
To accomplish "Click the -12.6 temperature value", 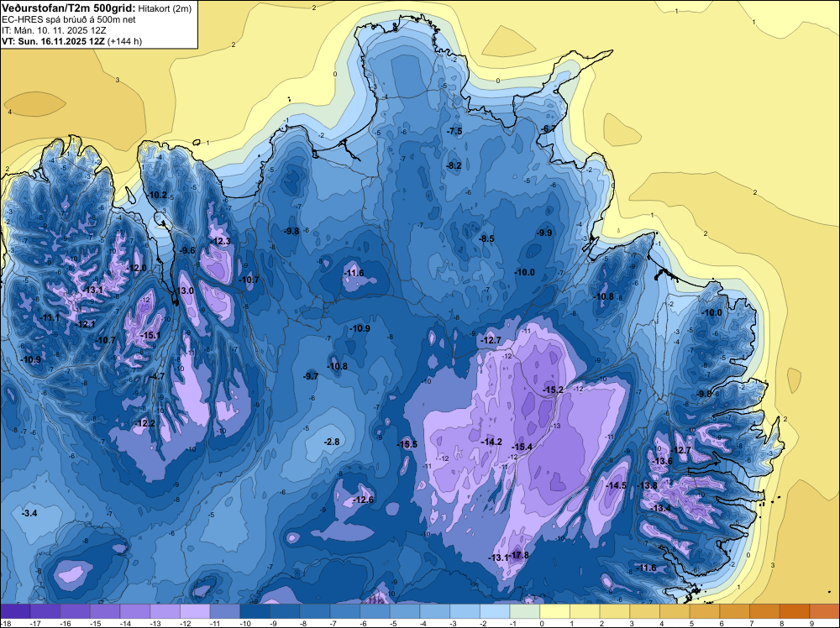I will [x=363, y=500].
